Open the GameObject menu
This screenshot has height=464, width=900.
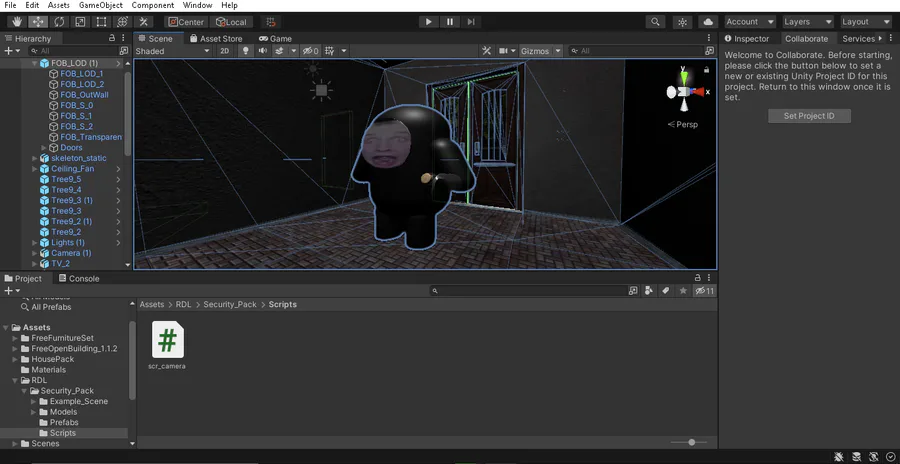point(100,5)
